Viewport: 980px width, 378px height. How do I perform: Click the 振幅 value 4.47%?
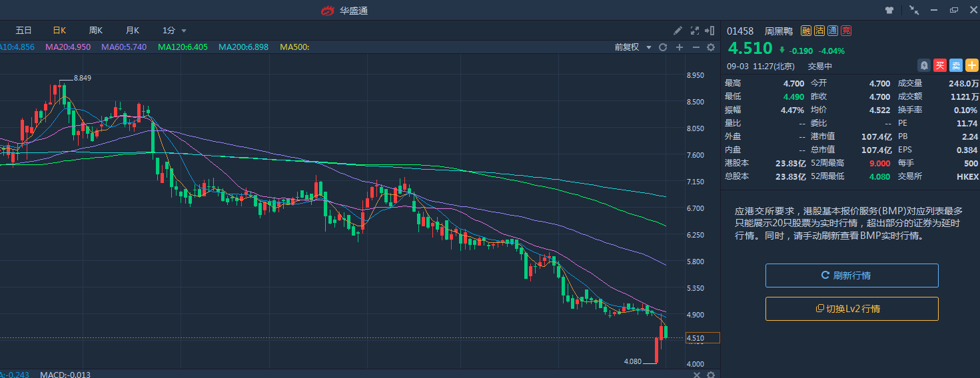(x=792, y=110)
